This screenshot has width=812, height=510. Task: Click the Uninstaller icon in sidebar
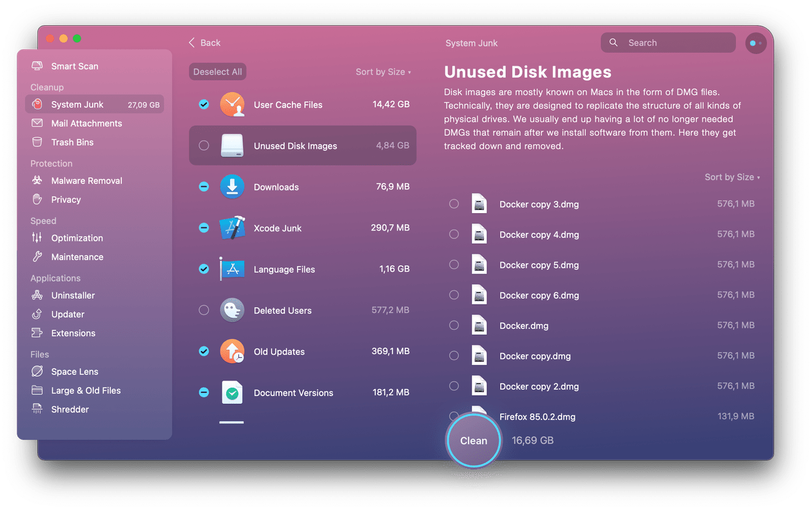(x=37, y=296)
